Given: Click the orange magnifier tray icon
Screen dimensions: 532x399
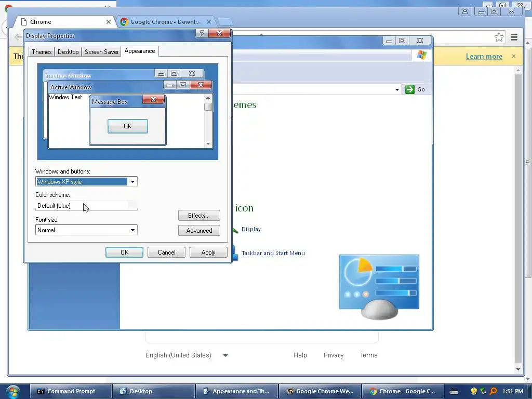Looking at the screenshot, I should pos(494,391).
